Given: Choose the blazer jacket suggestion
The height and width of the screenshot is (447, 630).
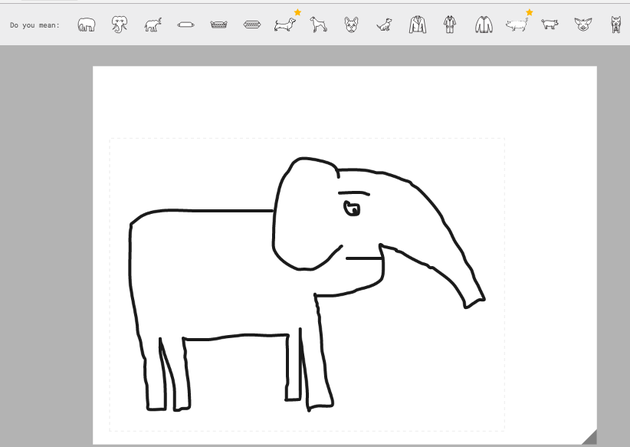Looking at the screenshot, I should pos(418,25).
